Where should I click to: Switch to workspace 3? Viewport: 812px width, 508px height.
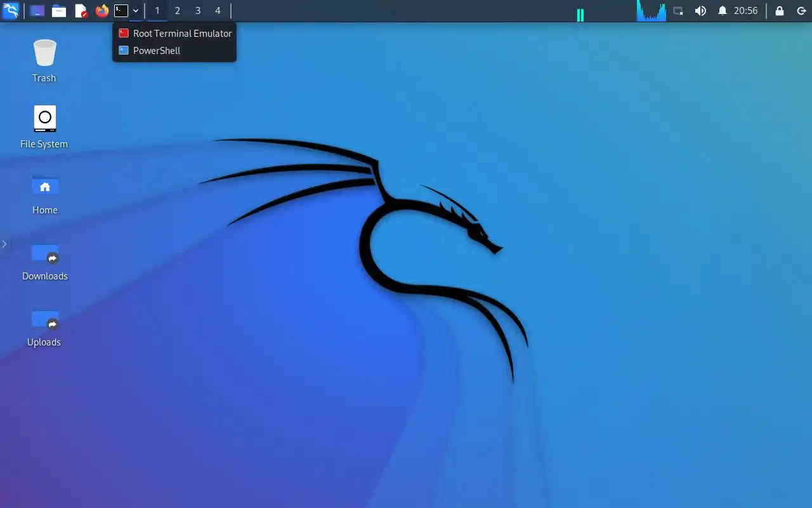198,11
